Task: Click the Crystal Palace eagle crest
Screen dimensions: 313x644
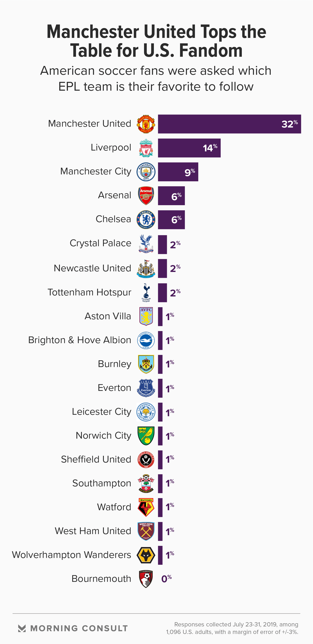Action: 146,244
